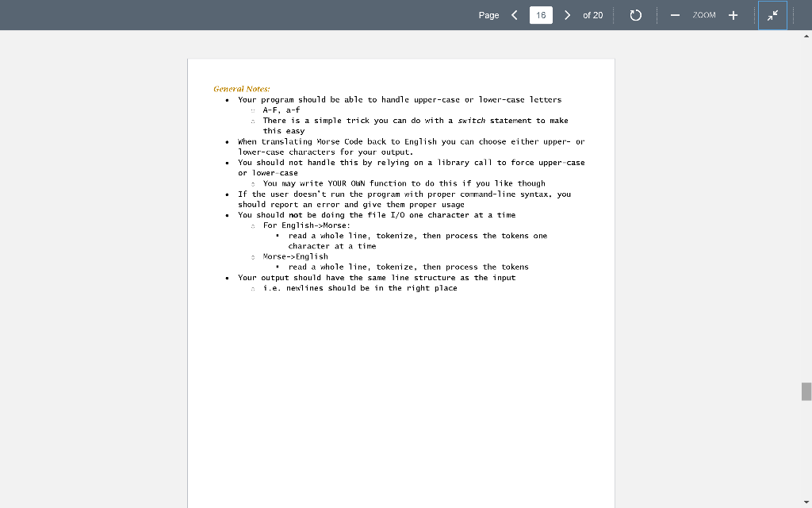The image size is (812, 508).
Task: Click the next-page arrow beside the page box
Action: (568, 14)
